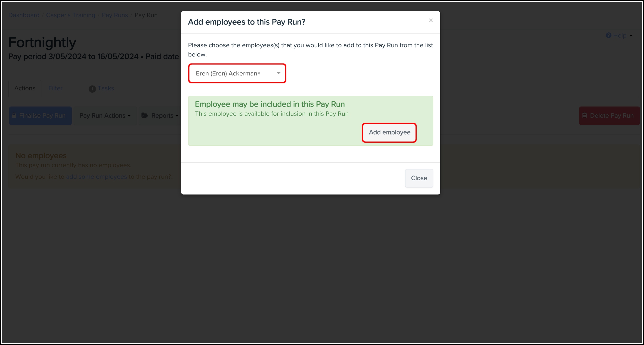Open Casper's Training breadcrumb link

(x=71, y=15)
